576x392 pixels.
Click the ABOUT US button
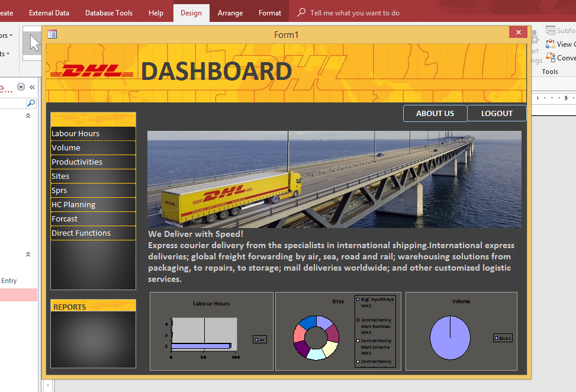point(435,114)
